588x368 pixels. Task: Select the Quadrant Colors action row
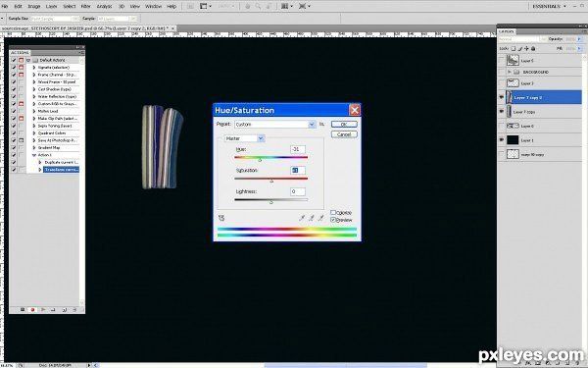(52, 132)
